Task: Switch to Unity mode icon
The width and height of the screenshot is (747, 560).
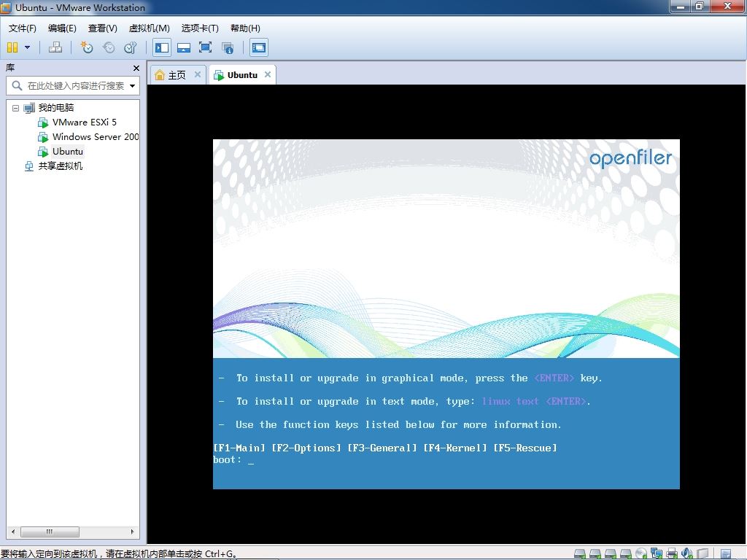Action: point(228,47)
